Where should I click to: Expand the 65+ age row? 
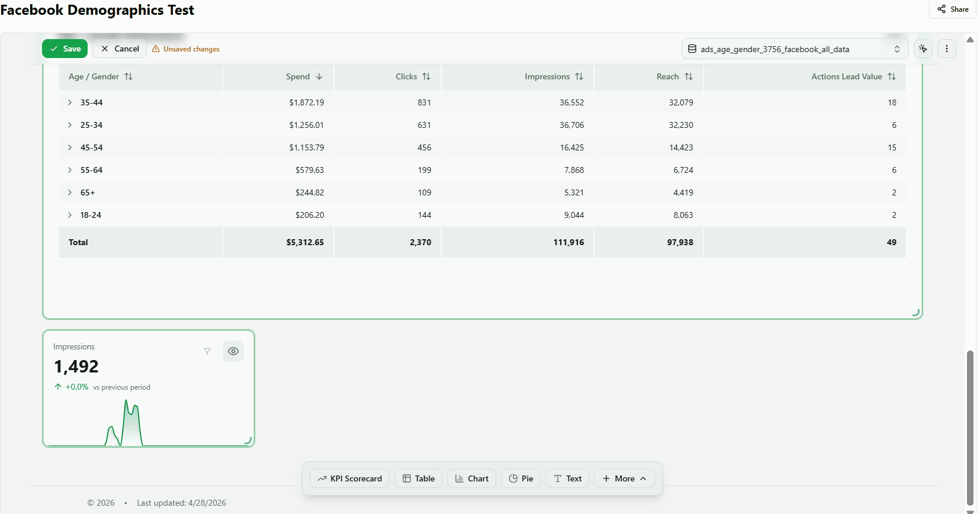(x=70, y=192)
